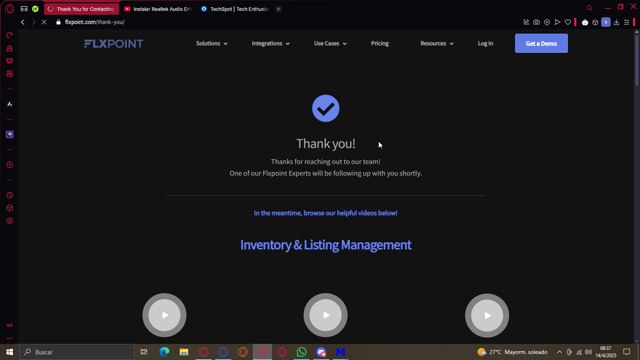Click the taskbar clock showing 08:37
640x360 pixels.
(x=606, y=352)
